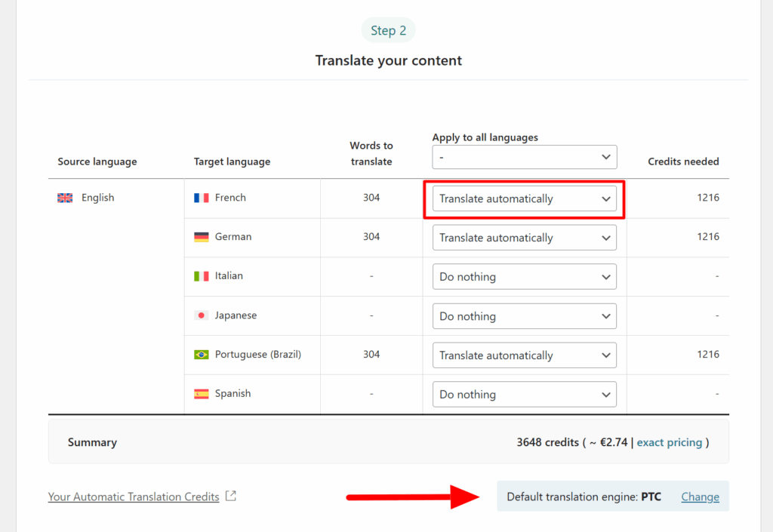Change the German Translate automatically dropdown
Viewport: 773px width, 532px height.
(524, 237)
